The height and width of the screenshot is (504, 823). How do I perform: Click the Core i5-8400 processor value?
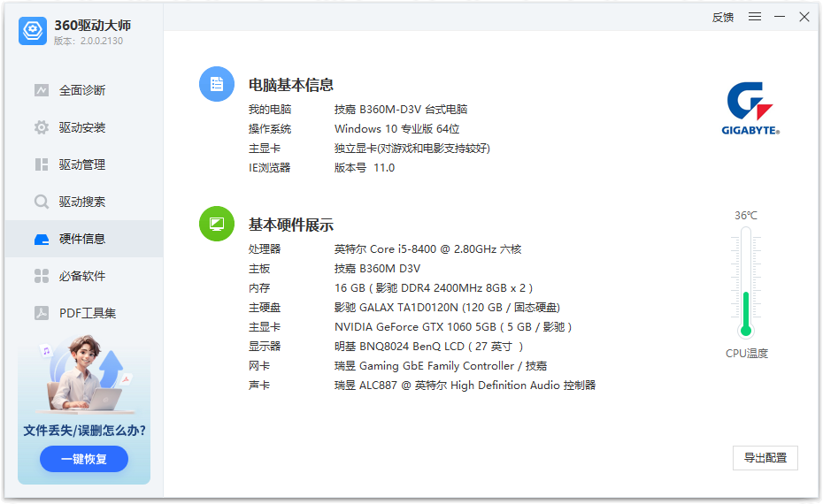(x=427, y=249)
